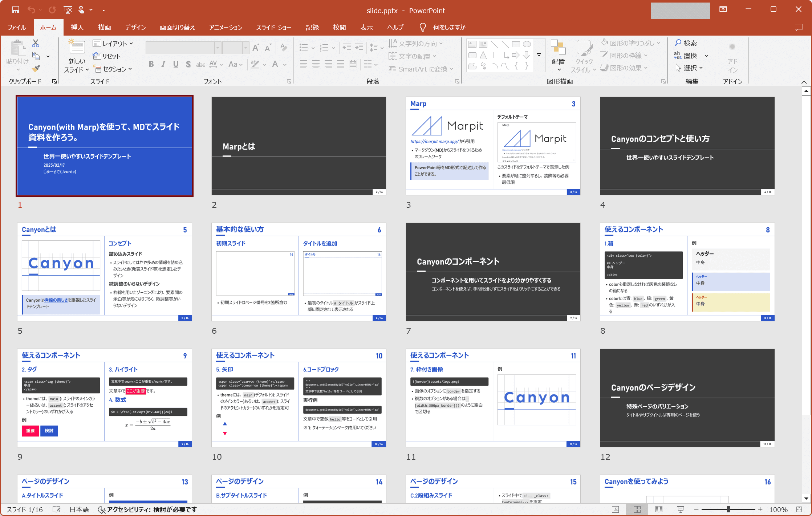Click the Save icon in quick access toolbar

[x=16, y=10]
